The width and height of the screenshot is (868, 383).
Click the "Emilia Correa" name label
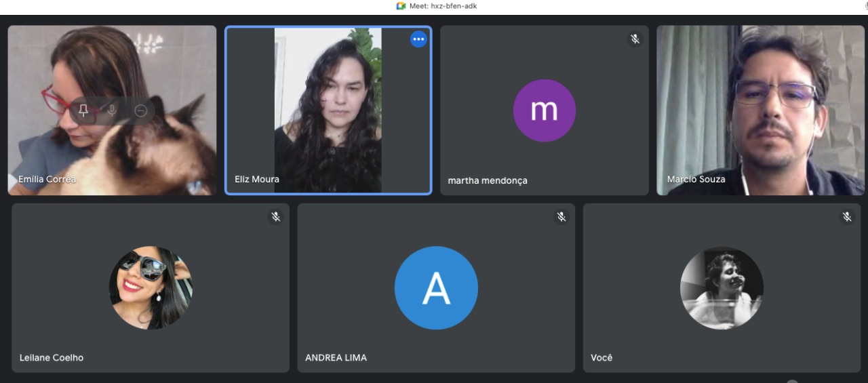point(47,180)
